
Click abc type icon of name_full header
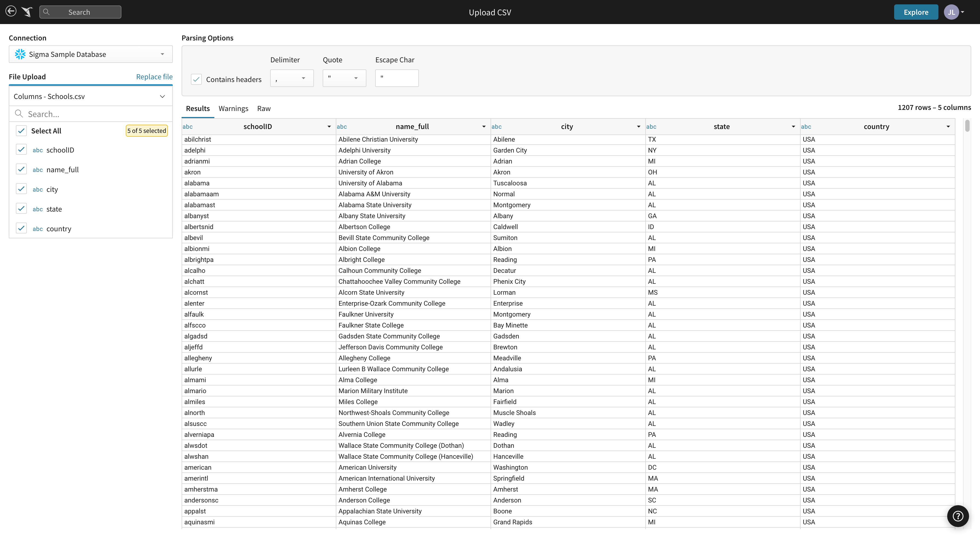(342, 126)
